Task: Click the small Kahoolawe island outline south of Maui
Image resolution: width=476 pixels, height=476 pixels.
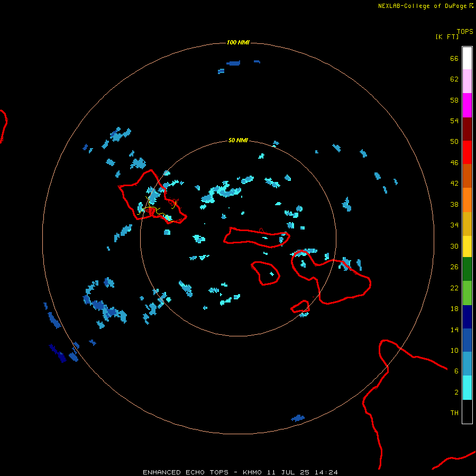Action: (300, 306)
